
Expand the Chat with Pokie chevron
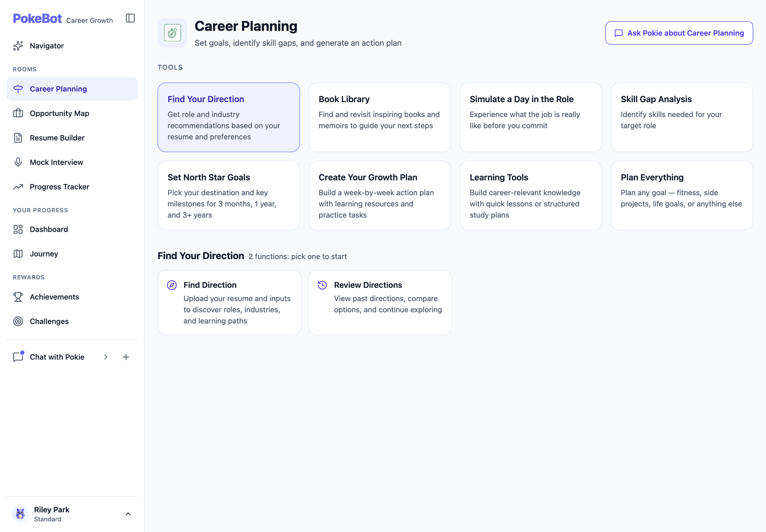106,357
